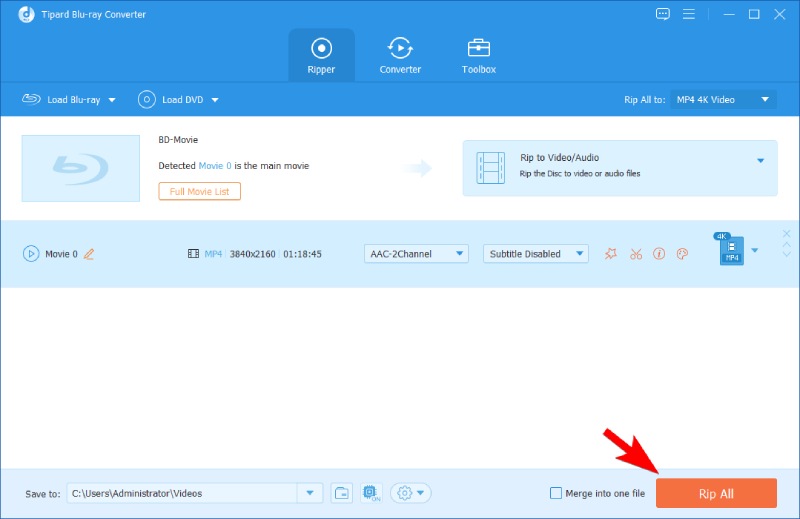Click the Rip All button
The height and width of the screenshot is (519, 800).
click(x=716, y=493)
